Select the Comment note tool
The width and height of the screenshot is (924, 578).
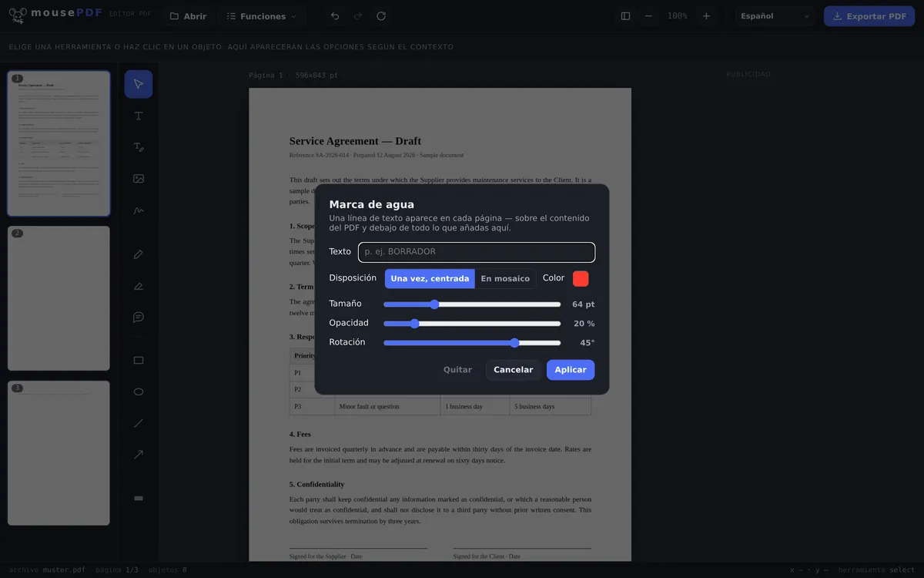pyautogui.click(x=139, y=318)
